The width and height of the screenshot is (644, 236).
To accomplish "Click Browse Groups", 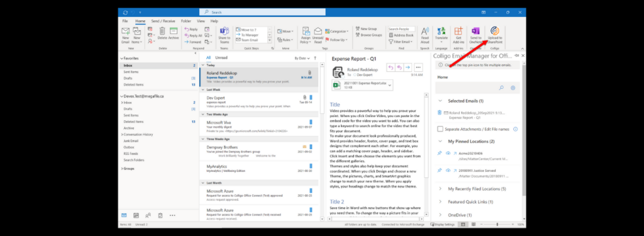I will coord(369,35).
